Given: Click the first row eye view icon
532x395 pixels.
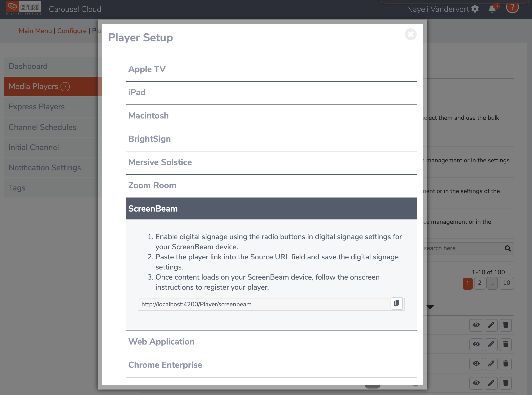Looking at the screenshot, I should pyautogui.click(x=476, y=325).
